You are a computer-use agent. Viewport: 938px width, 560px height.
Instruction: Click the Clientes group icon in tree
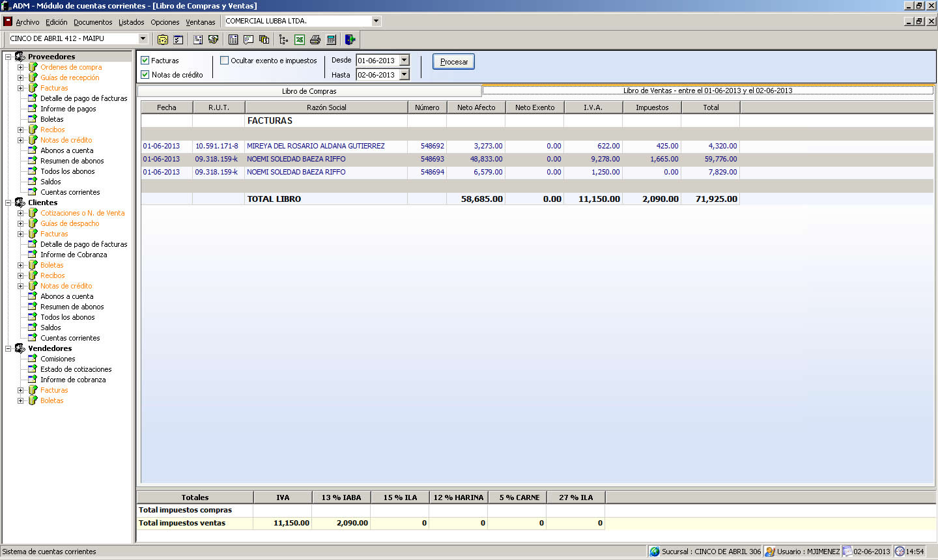click(20, 203)
